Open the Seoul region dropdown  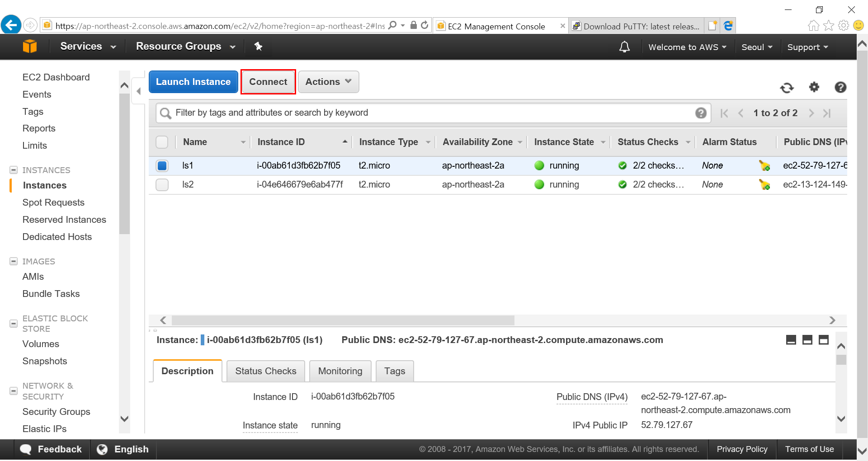tap(757, 47)
